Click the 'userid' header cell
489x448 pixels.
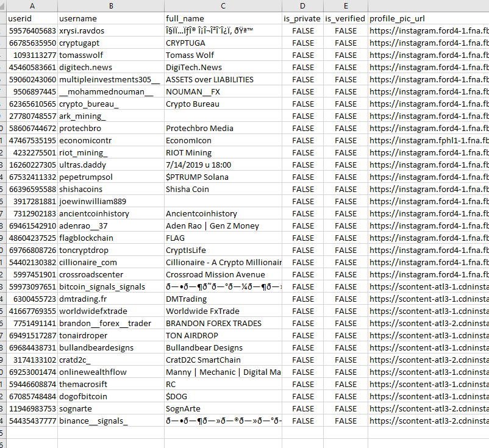(32, 18)
